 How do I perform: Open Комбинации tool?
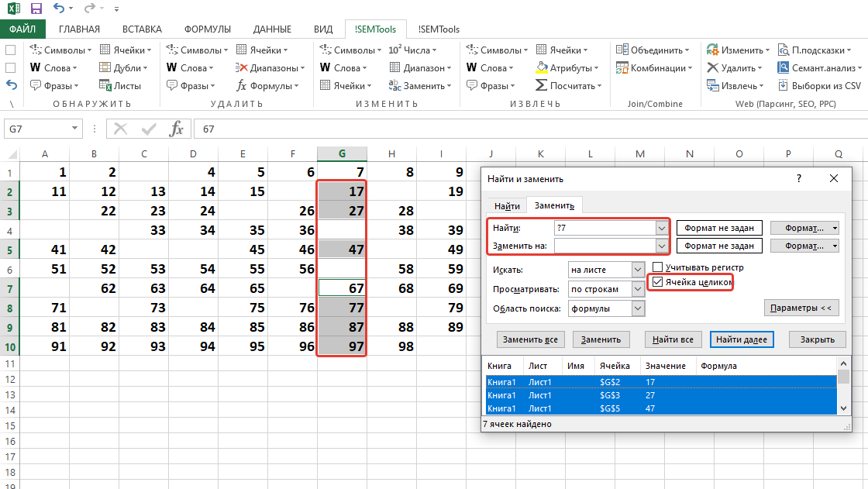tap(654, 67)
